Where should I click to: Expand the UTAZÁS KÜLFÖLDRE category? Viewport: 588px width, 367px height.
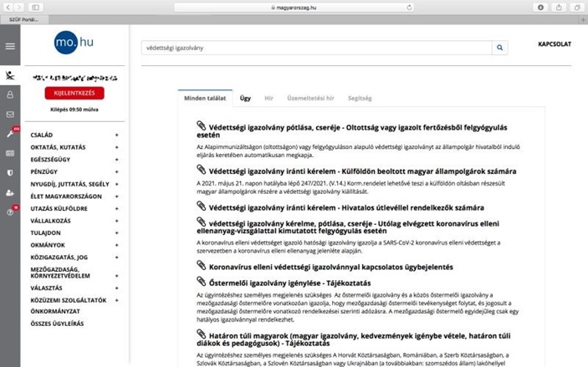coord(117,208)
